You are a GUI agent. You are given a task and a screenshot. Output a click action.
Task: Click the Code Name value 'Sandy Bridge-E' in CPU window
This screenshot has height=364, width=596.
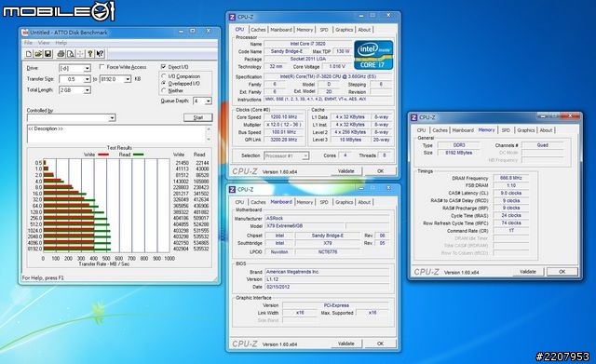[287, 51]
